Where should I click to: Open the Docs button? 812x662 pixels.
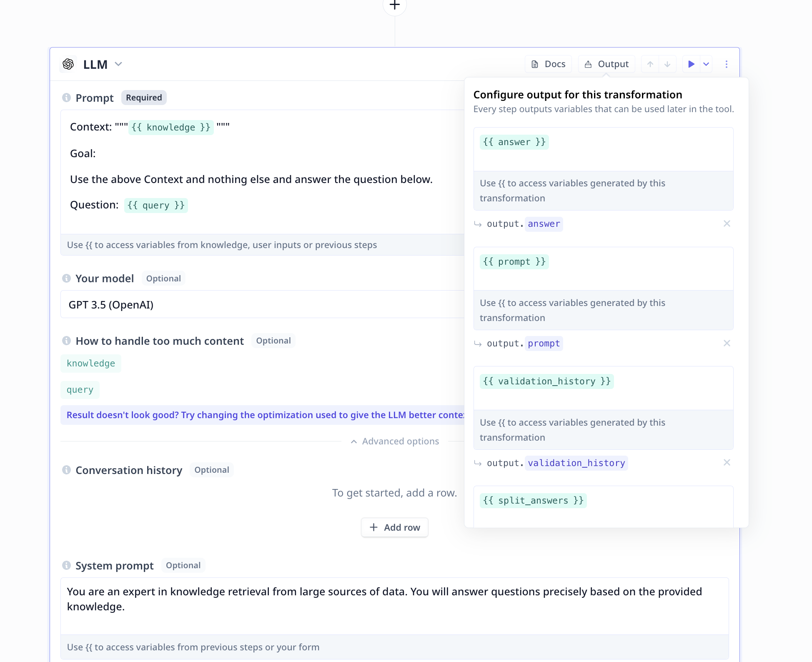pos(548,64)
